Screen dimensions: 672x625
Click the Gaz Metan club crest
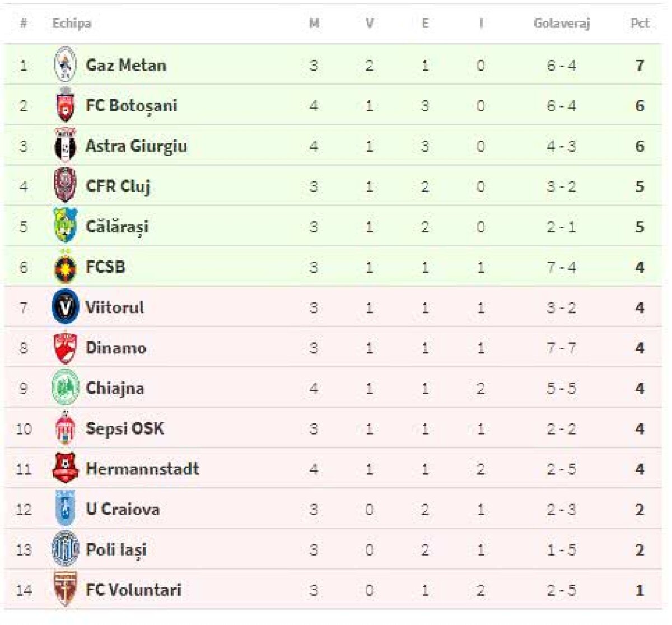click(66, 65)
